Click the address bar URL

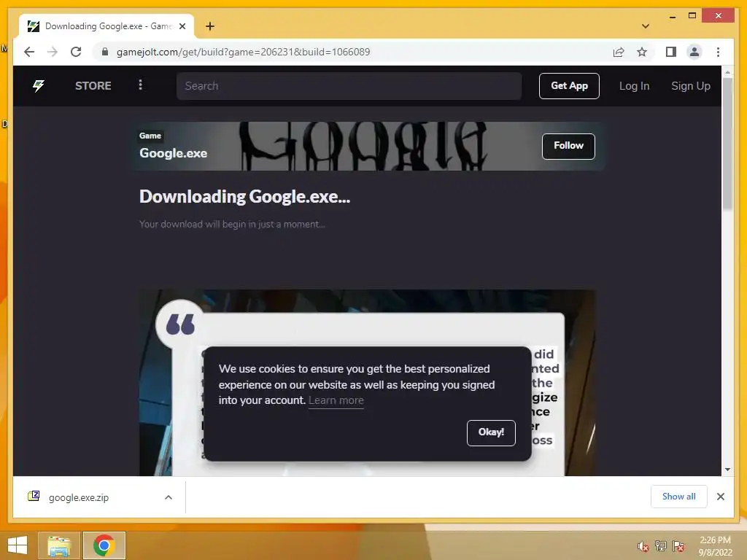tap(243, 52)
